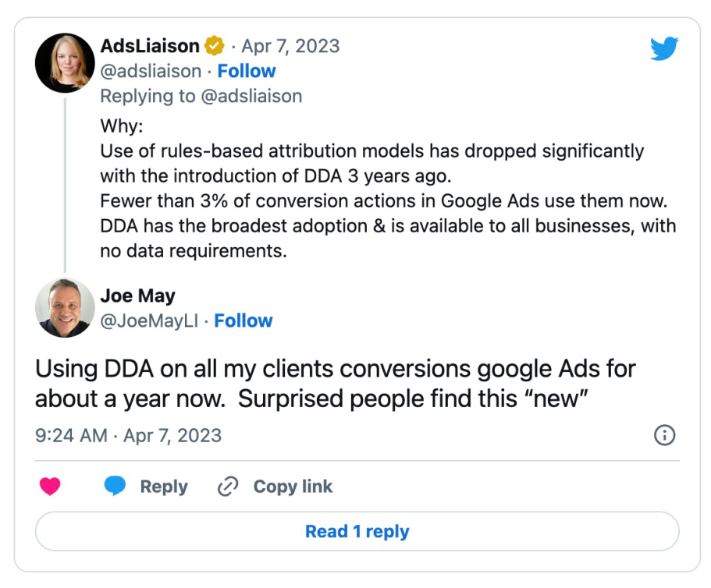The height and width of the screenshot is (588, 711).
Task: Open the AdsLiaison profile picture
Action: pyautogui.click(x=65, y=63)
